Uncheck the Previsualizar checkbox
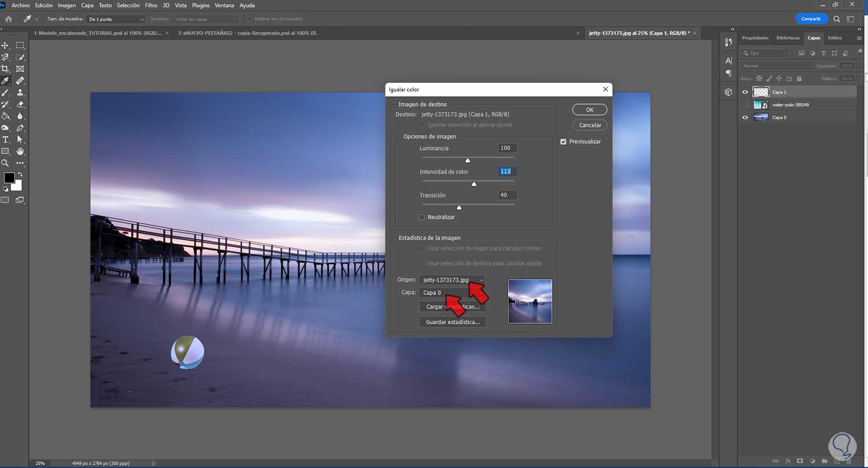This screenshot has width=868, height=468. pos(564,141)
